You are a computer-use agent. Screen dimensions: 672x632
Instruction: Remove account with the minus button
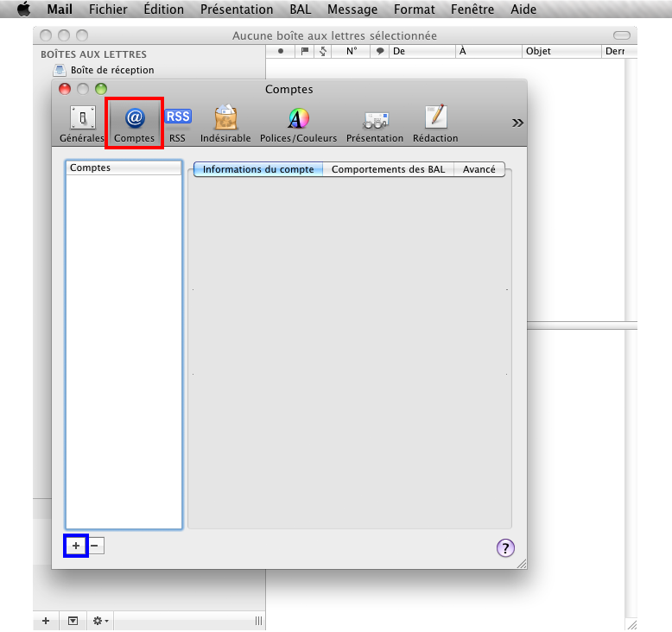pyautogui.click(x=95, y=546)
